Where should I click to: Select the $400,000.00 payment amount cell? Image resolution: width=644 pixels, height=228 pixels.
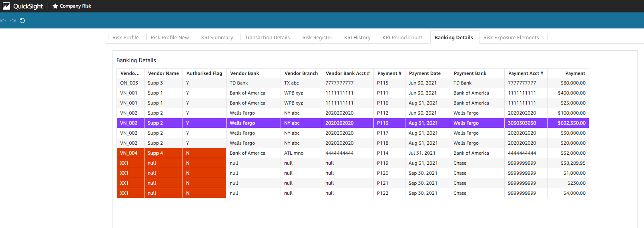[571, 93]
